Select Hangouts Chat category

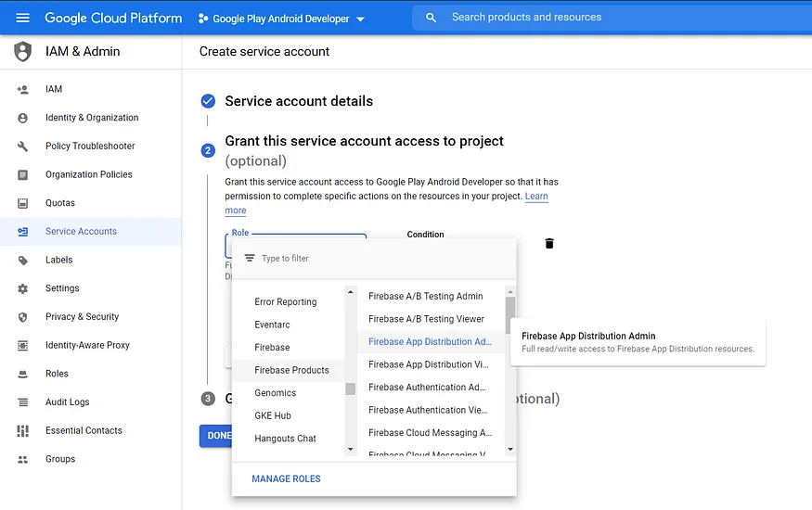(285, 438)
